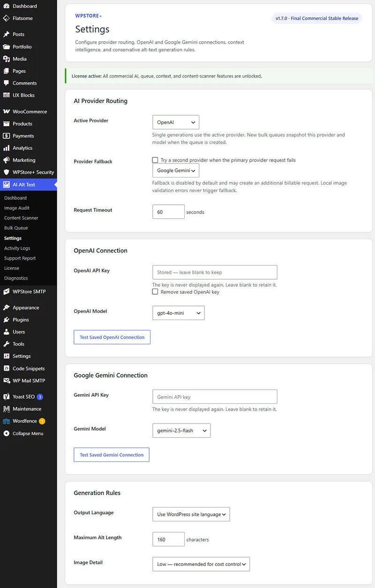
Task: Select the bold Settings submenu item
Action: click(x=13, y=238)
